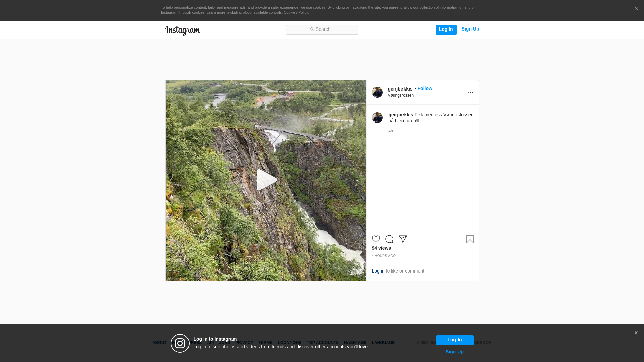
Task: Save the post with the bookmark icon
Action: pyautogui.click(x=470, y=239)
